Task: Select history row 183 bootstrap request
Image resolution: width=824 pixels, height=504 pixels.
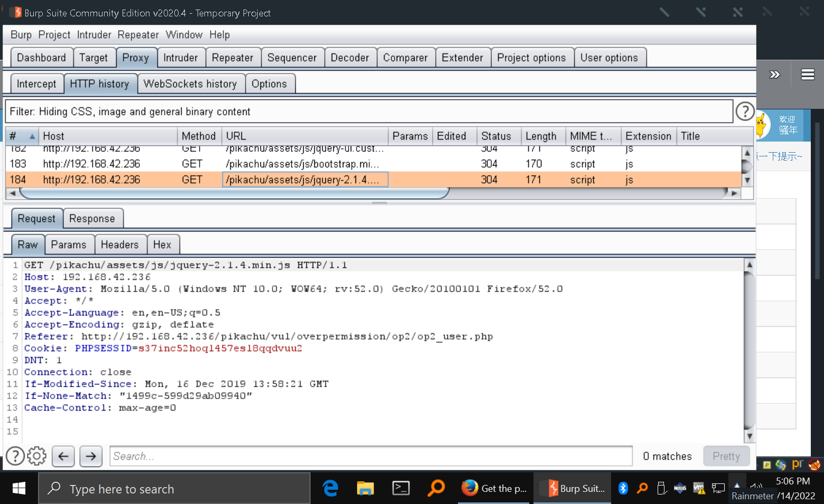Action: [373, 164]
